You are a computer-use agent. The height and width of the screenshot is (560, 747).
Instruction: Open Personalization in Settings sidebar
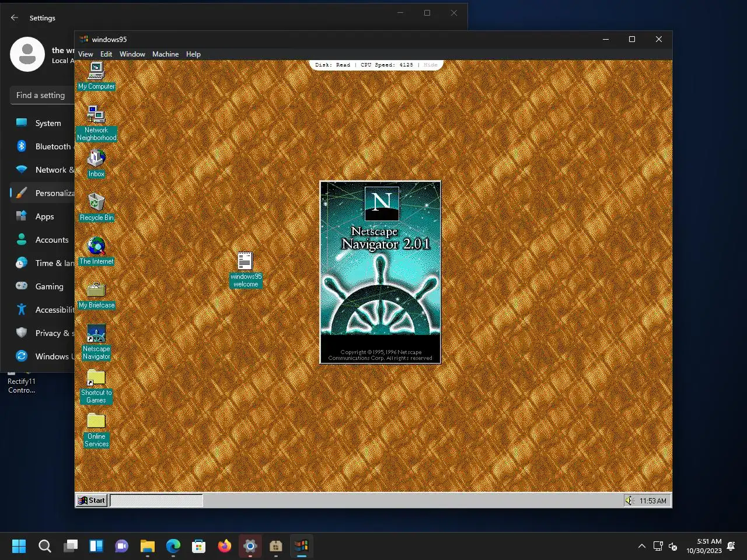coord(42,193)
